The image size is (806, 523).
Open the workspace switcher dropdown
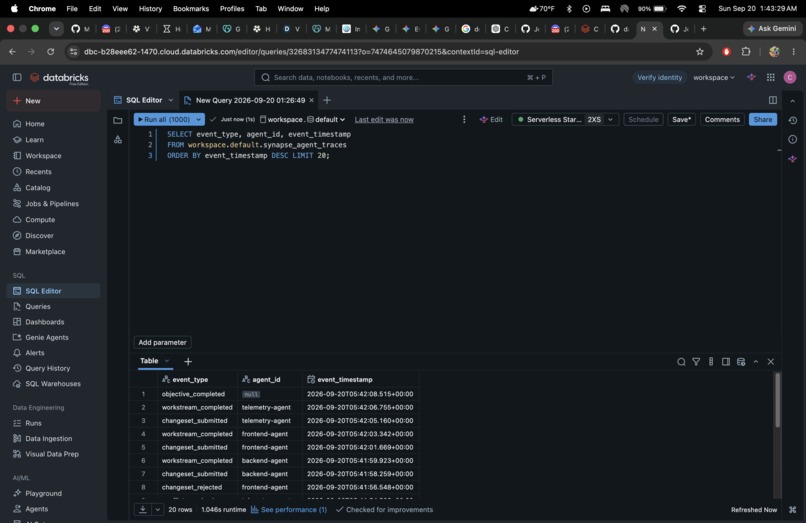(x=713, y=77)
